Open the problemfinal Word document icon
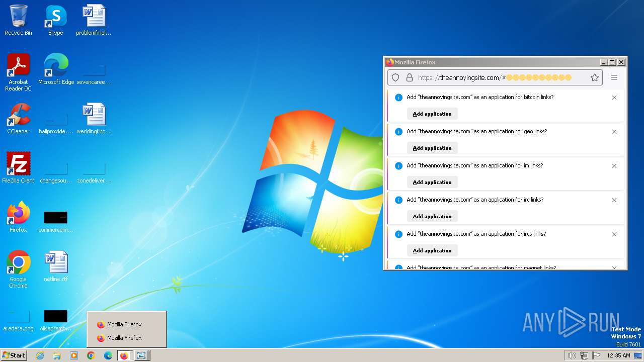 pos(94,20)
